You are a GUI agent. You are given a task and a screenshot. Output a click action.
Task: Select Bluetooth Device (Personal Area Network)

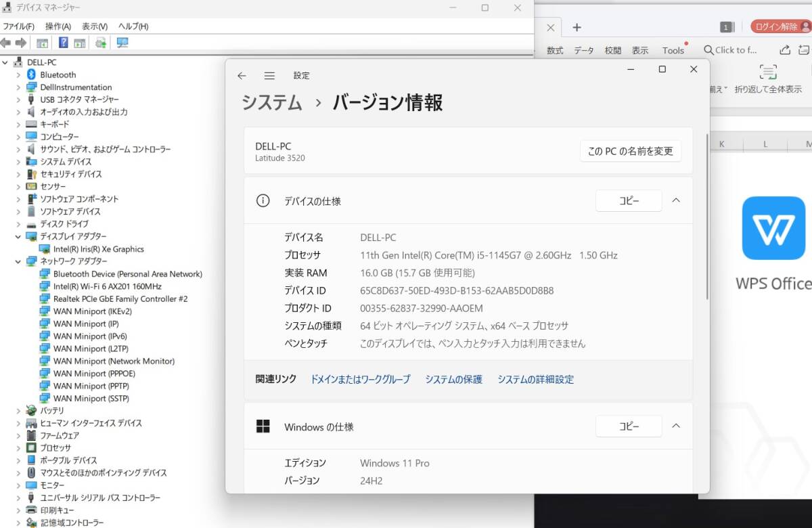(128, 274)
